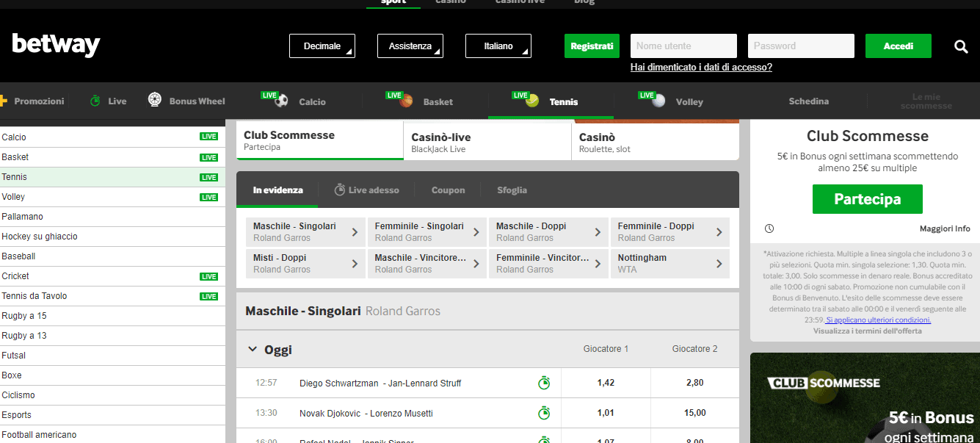The height and width of the screenshot is (443, 980).
Task: Select Esports in the sports sidebar
Action: click(112, 415)
